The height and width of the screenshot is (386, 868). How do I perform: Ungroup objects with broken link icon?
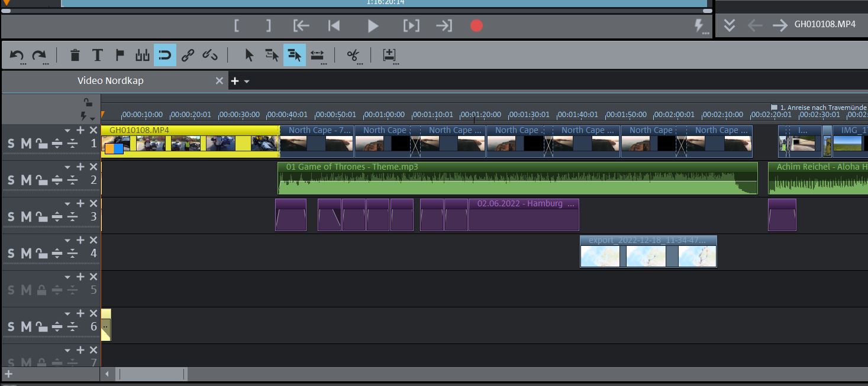[210, 56]
